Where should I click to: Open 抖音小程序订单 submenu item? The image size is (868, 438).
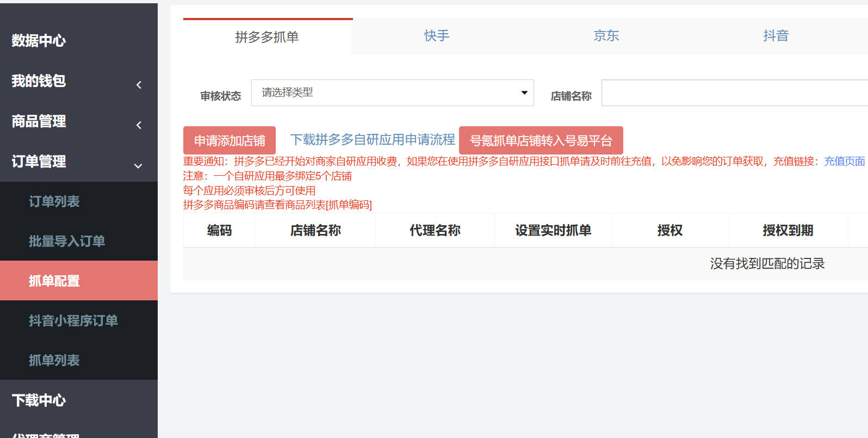click(x=73, y=320)
